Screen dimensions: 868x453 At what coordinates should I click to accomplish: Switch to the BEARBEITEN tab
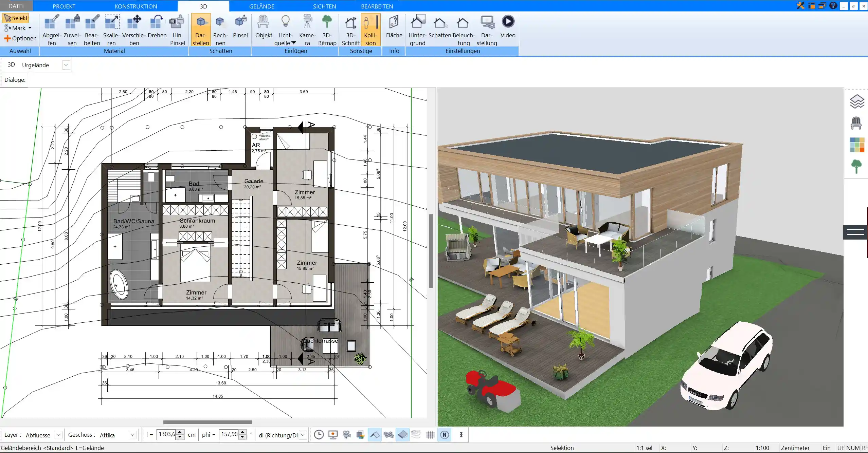[x=377, y=6]
